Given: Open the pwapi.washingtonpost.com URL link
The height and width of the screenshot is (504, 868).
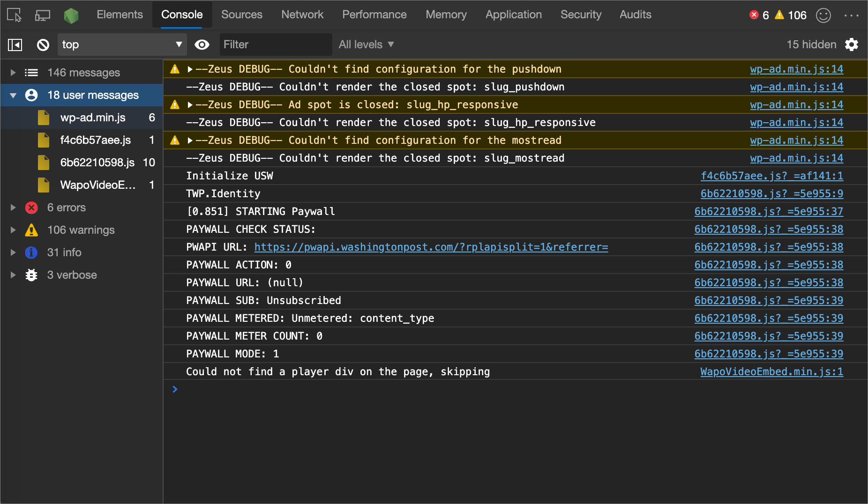Looking at the screenshot, I should 431,247.
